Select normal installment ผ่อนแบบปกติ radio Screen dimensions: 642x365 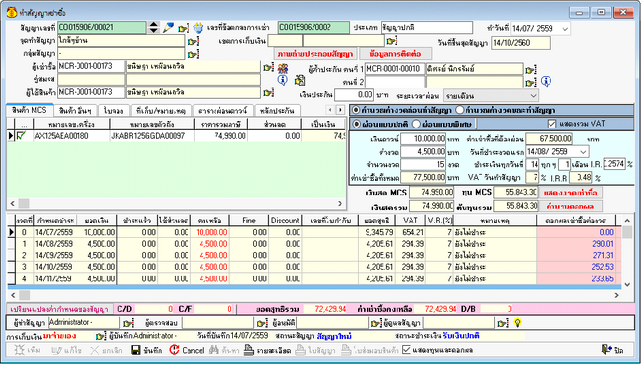tap(357, 124)
